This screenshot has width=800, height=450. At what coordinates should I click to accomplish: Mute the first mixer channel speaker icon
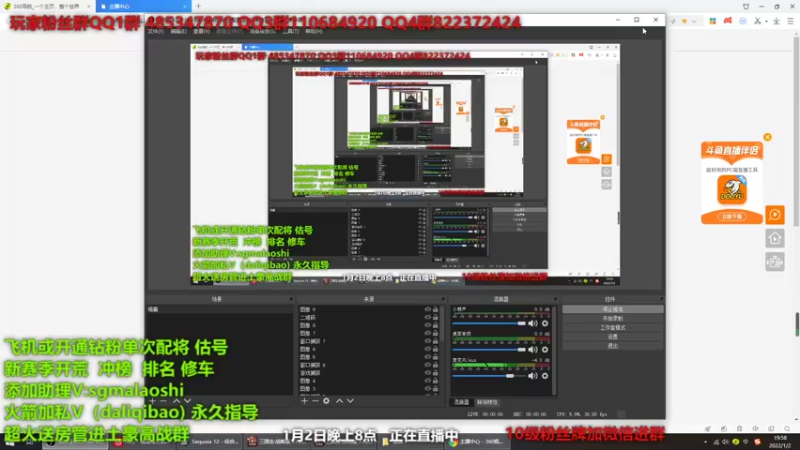[533, 323]
